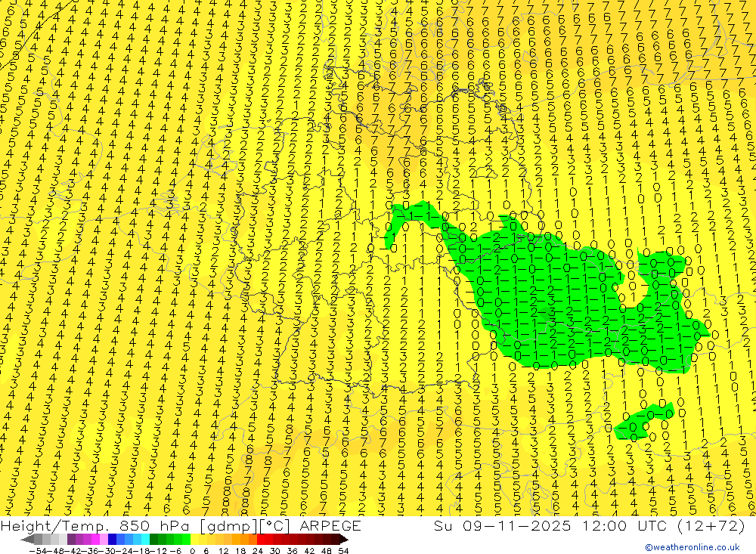Click the small green patch south of the main green area

tap(643, 422)
